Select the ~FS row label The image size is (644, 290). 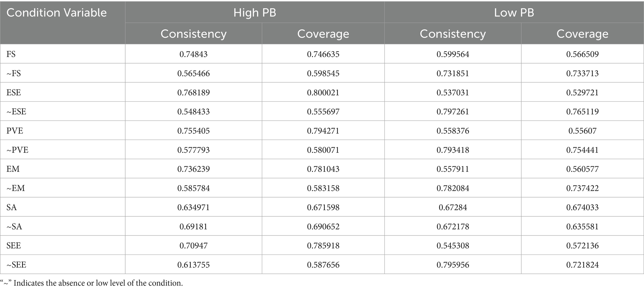14,74
